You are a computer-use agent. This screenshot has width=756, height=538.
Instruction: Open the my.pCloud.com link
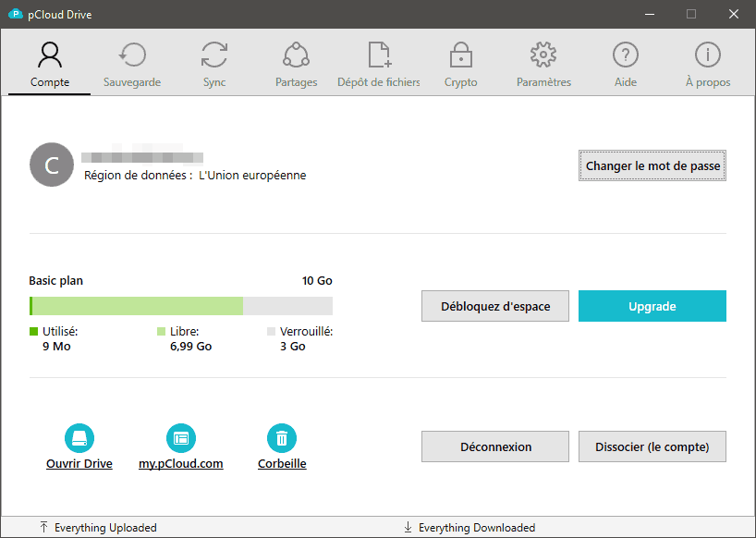tap(181, 463)
